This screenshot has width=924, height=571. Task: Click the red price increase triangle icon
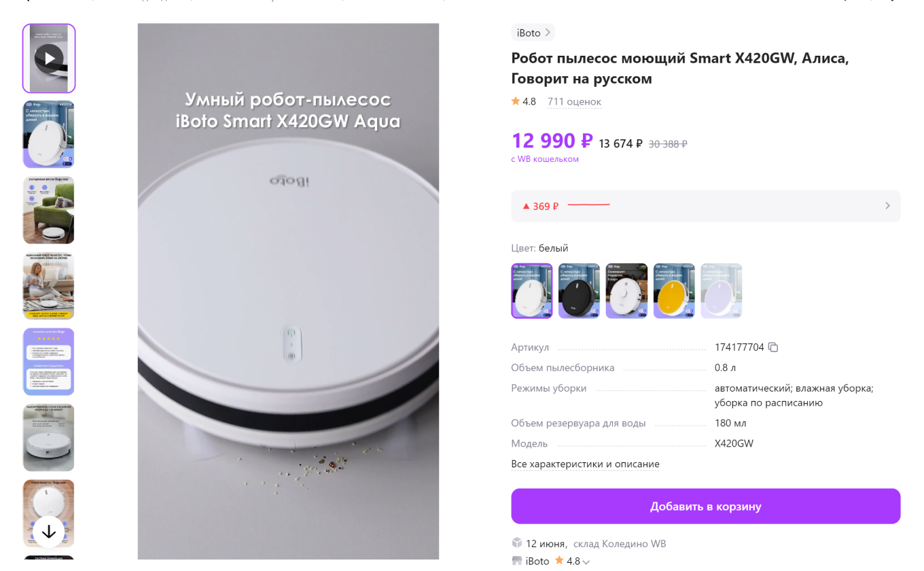pyautogui.click(x=526, y=206)
